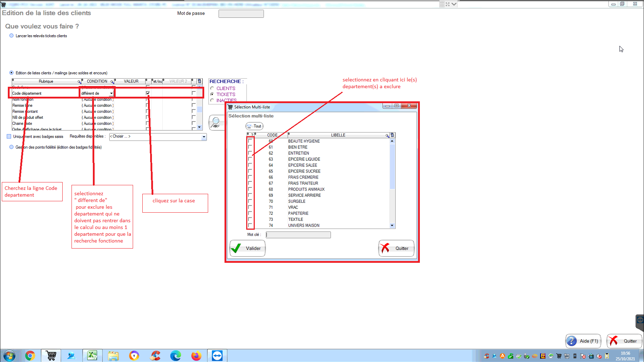Click Valider in Sélection Multi-liste dialog
This screenshot has width=644, height=362.
(248, 248)
